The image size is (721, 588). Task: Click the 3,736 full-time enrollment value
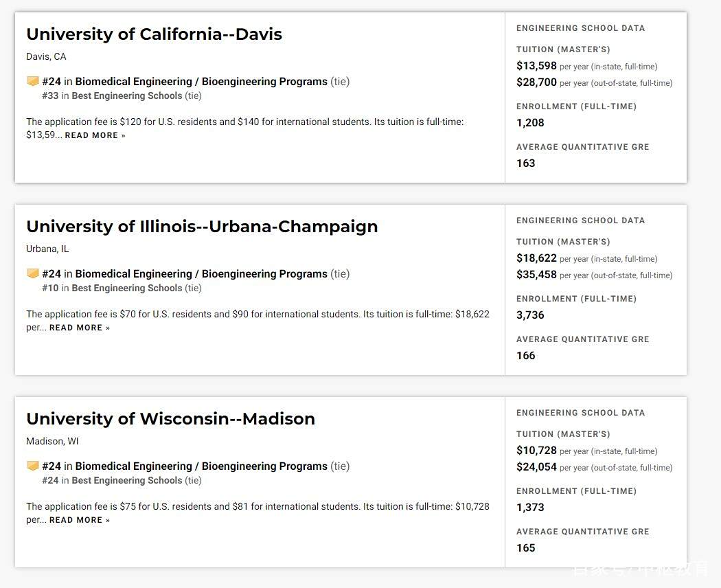(530, 315)
